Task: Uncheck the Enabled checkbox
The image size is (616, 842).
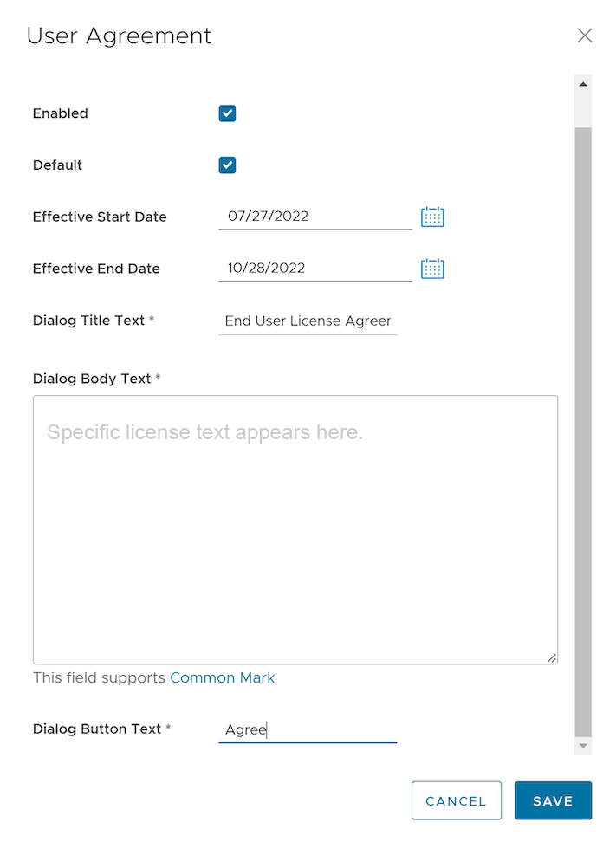Action: click(x=227, y=113)
